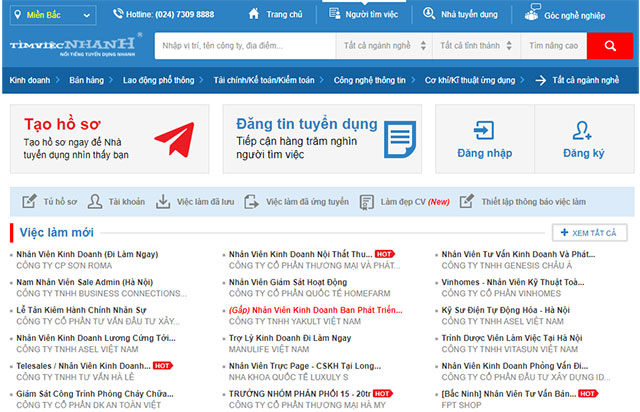The height and width of the screenshot is (412, 640).
Task: Click the red search magnifier button
Action: pyautogui.click(x=610, y=46)
